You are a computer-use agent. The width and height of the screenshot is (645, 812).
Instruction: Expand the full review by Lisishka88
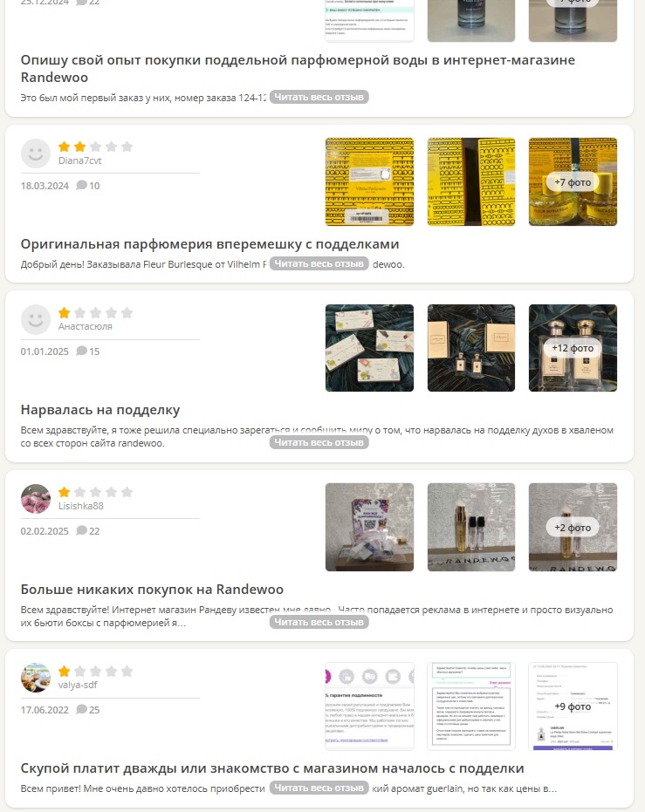click(x=319, y=622)
